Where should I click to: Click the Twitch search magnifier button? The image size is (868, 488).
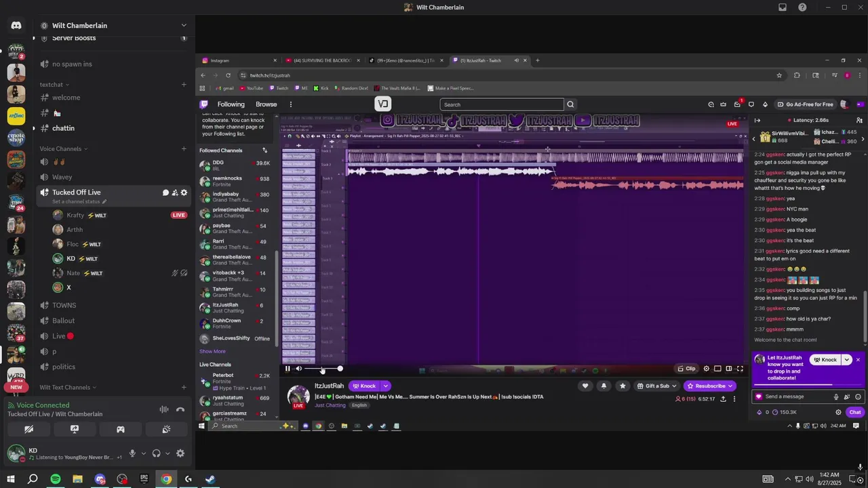click(x=570, y=104)
